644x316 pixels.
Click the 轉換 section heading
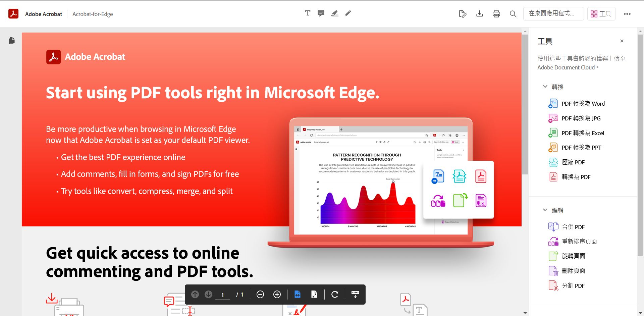tap(557, 87)
